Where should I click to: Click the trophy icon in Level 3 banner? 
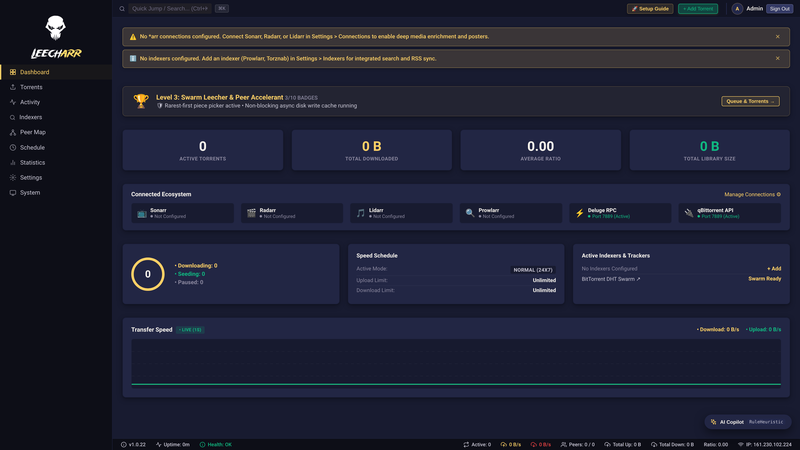pyautogui.click(x=141, y=101)
